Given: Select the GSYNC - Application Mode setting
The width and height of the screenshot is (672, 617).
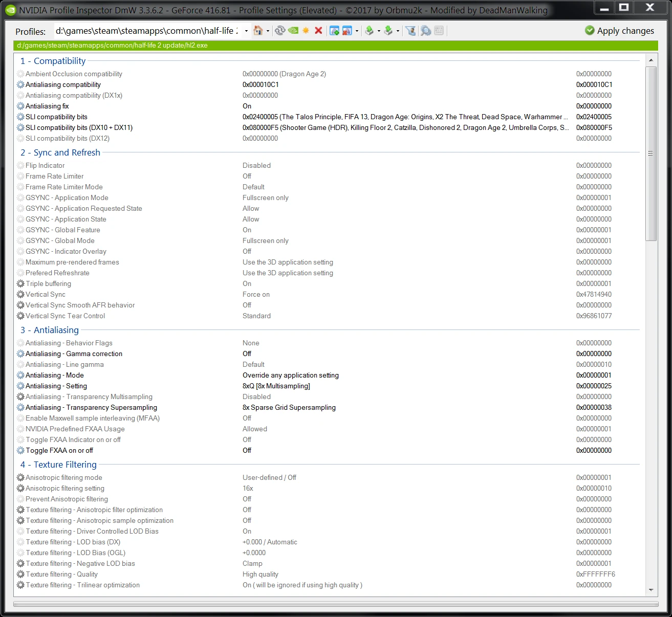Looking at the screenshot, I should coord(67,197).
